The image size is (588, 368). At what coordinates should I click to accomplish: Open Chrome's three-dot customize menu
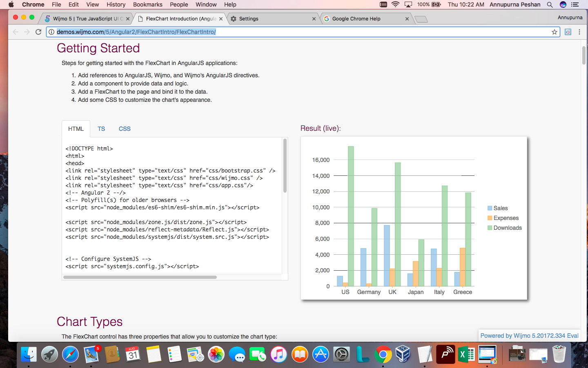coord(579,31)
